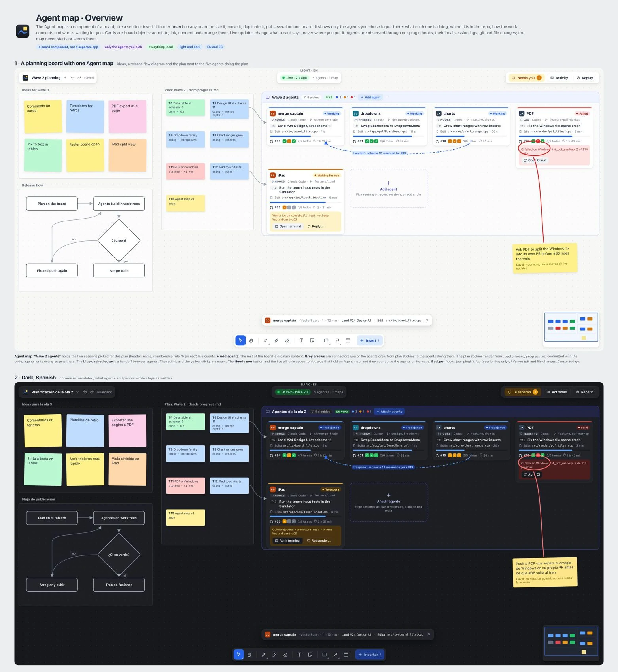The image size is (618, 672).
Task: Open the more options dots beside Add agent
Action: click(x=387, y=97)
